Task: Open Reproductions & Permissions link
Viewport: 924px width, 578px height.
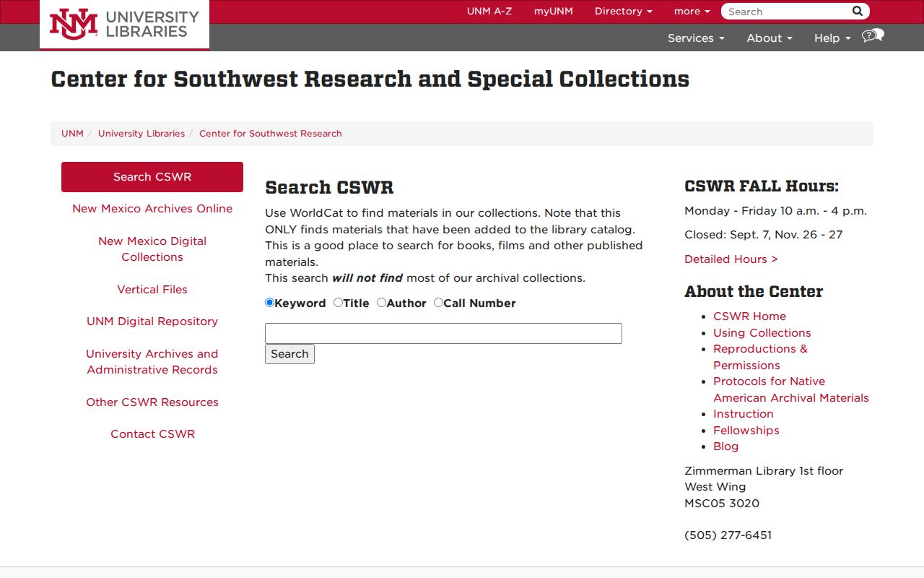Action: pyautogui.click(x=760, y=357)
